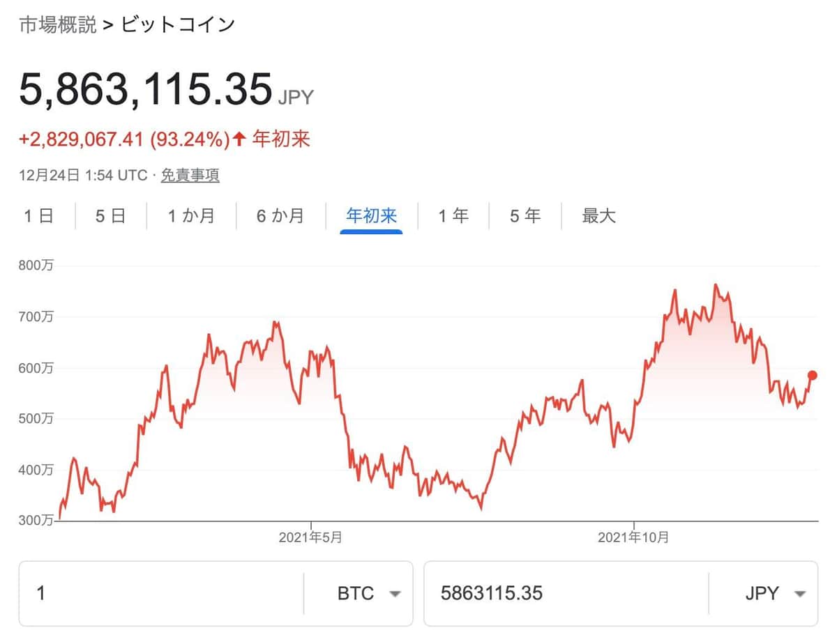837x644 pixels.
Task: Click the BTC amount input field
Action: 139,593
